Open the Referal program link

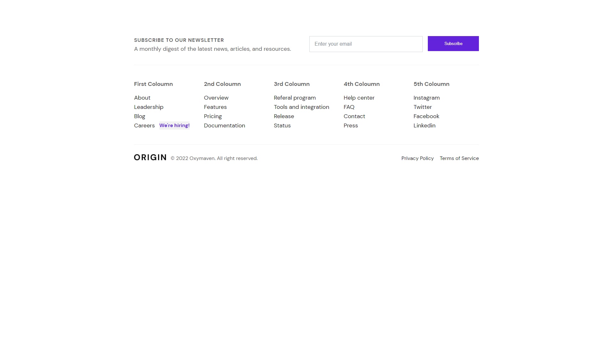295,98
